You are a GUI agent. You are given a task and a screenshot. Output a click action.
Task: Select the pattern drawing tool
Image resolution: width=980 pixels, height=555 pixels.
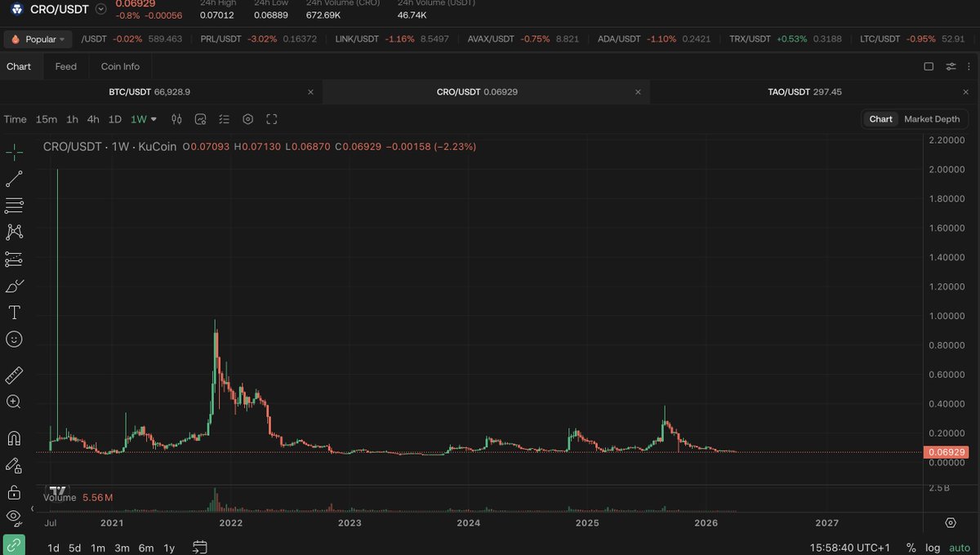pyautogui.click(x=14, y=233)
